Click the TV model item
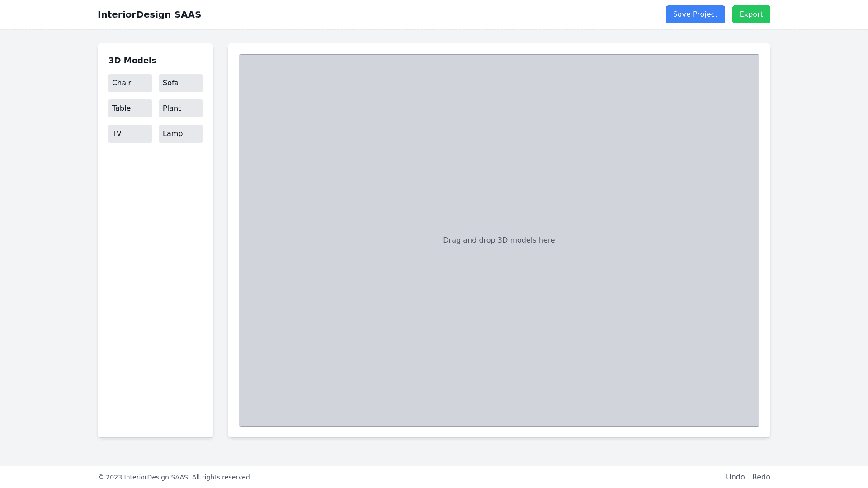The width and height of the screenshot is (868, 488). (x=130, y=134)
